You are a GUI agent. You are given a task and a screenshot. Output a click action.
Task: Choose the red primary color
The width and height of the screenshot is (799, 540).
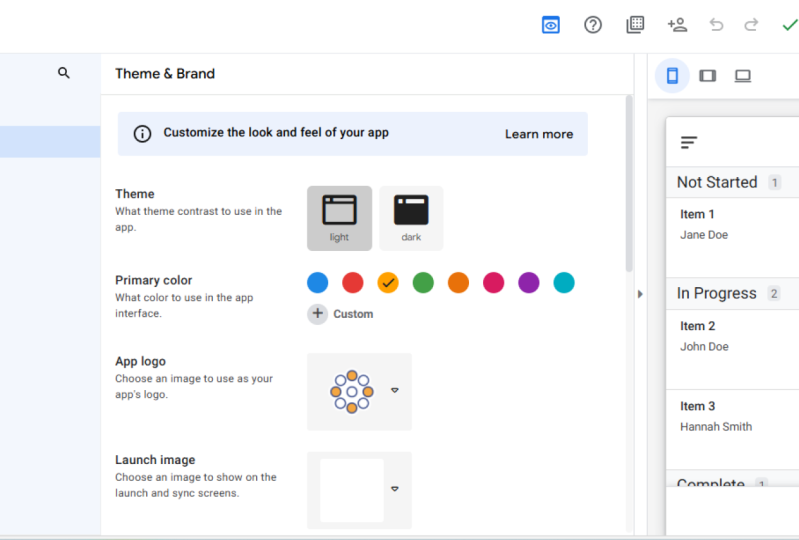tap(353, 283)
